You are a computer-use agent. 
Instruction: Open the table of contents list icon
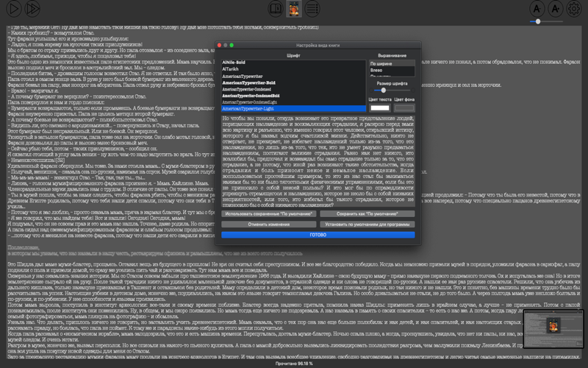(x=312, y=8)
